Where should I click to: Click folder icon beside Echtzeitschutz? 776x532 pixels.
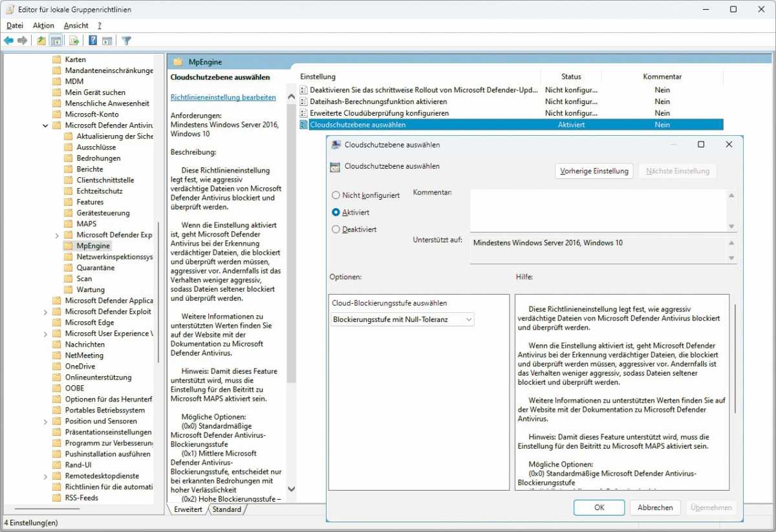pos(69,191)
